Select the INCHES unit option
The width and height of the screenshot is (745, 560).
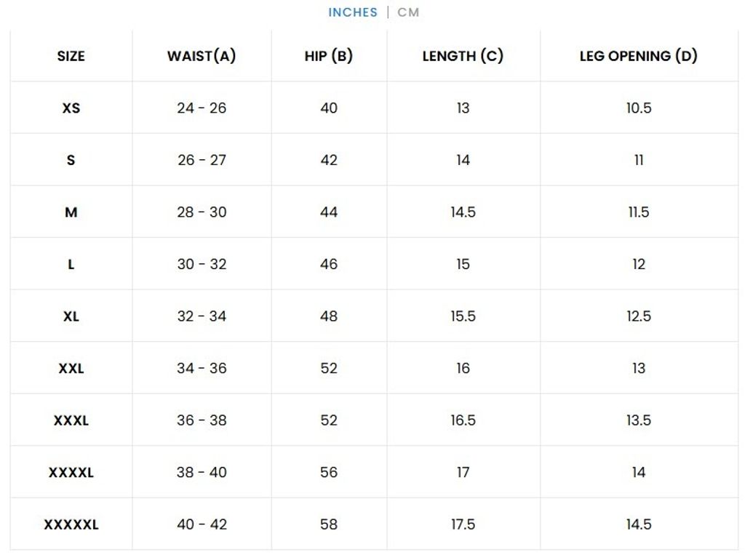click(x=353, y=12)
